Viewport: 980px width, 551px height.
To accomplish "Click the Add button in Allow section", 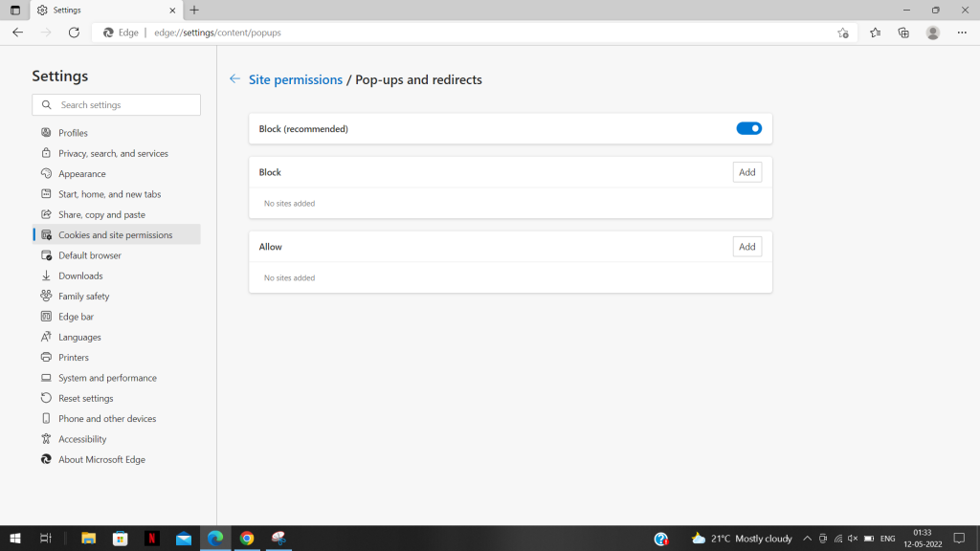I will click(746, 247).
